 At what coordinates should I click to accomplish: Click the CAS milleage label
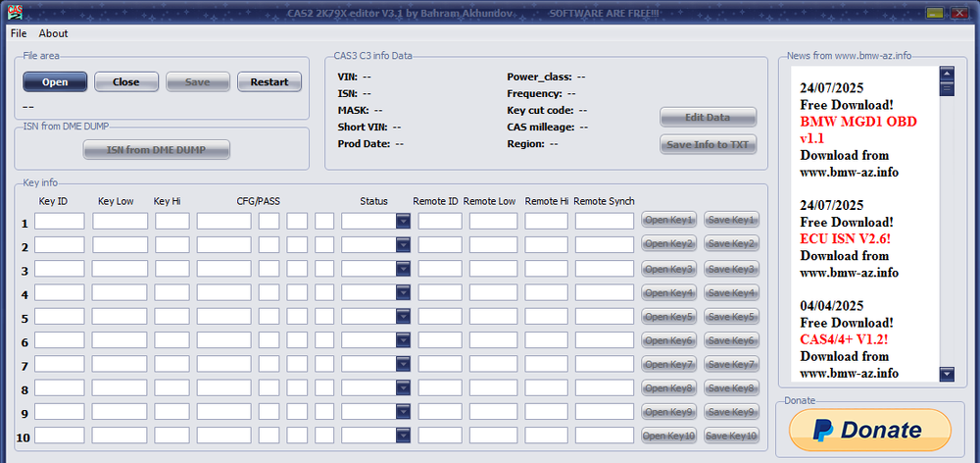point(541,128)
